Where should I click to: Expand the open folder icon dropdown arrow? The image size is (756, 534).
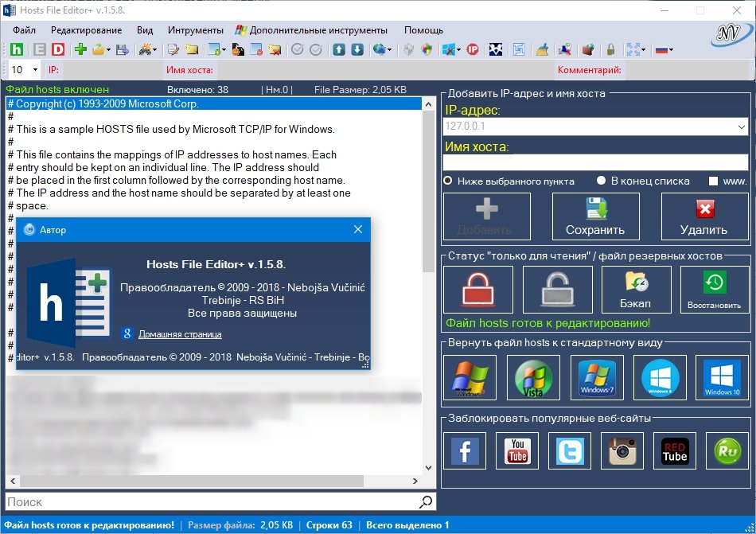click(108, 49)
